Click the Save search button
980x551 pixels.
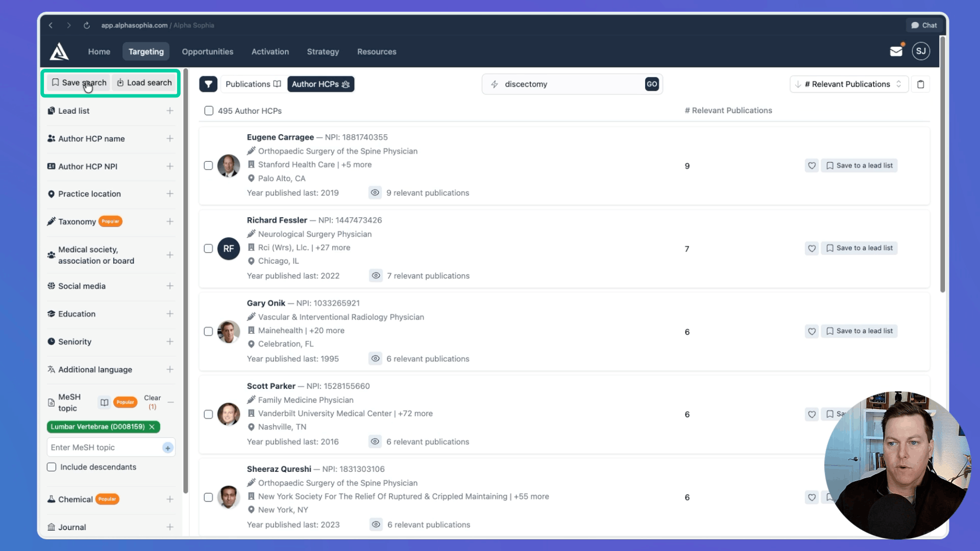[78, 82]
